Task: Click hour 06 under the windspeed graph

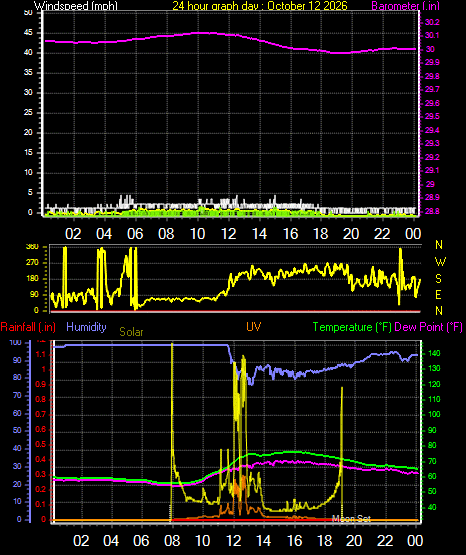Action: 135,234
